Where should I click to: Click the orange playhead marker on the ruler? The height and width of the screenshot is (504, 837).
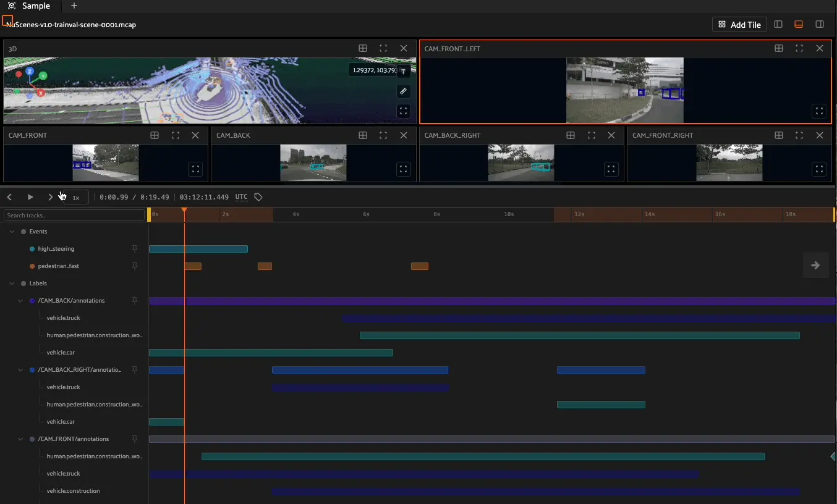tap(184, 211)
